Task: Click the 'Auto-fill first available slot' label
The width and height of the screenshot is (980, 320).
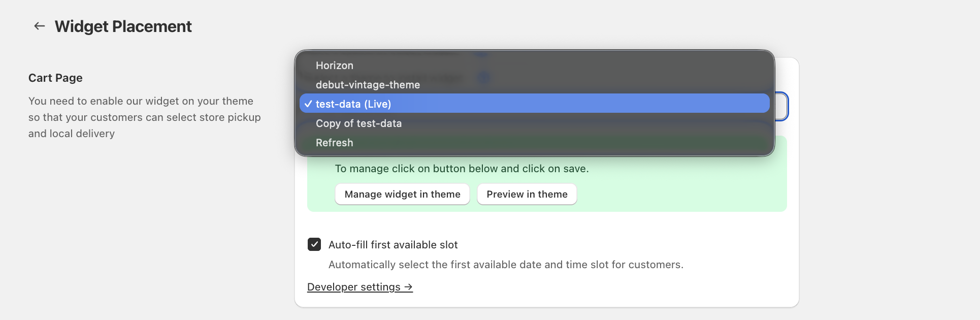Action: (393, 245)
